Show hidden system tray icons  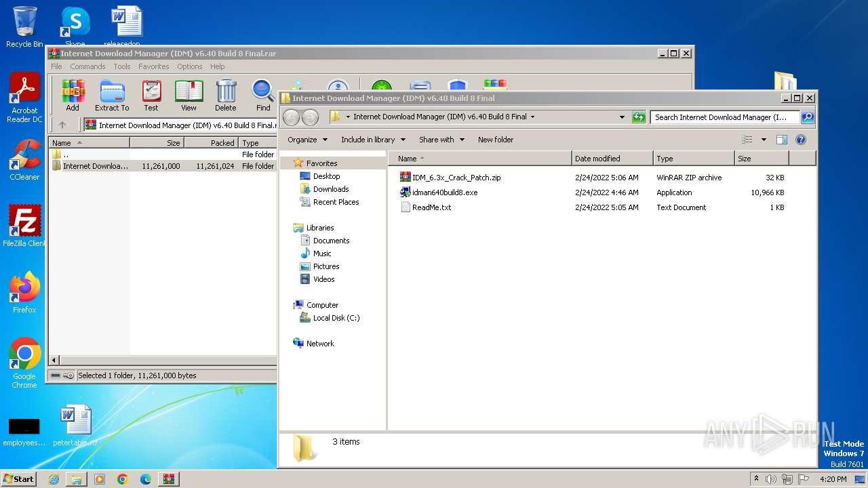(756, 479)
